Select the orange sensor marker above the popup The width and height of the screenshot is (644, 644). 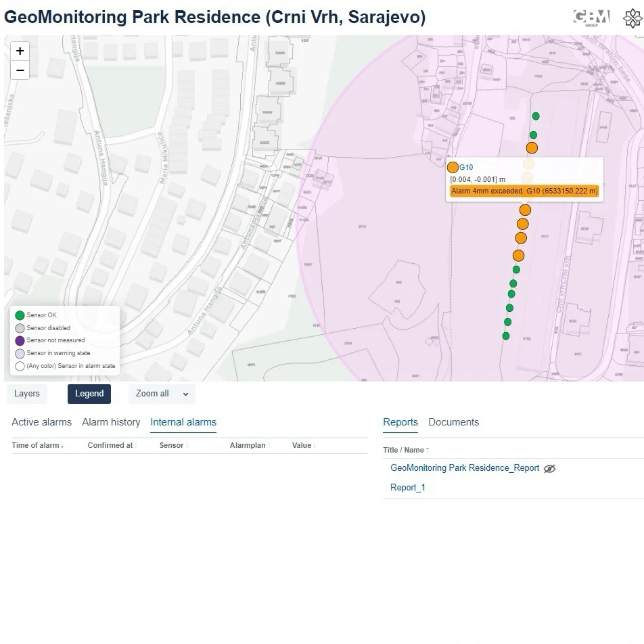click(532, 148)
